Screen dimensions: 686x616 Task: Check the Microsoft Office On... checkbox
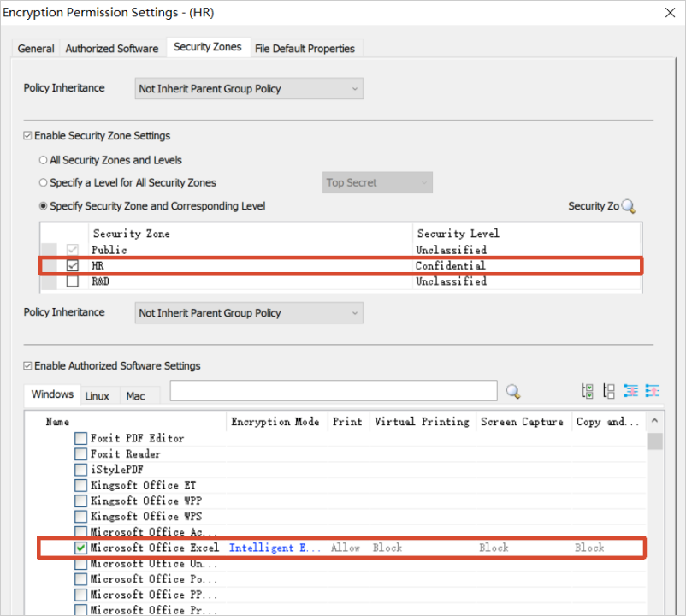80,564
